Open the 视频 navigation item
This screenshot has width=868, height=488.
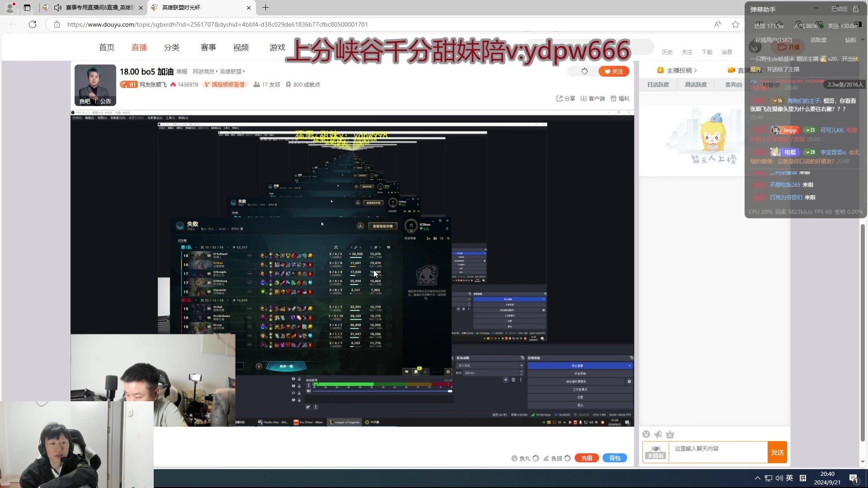point(241,47)
